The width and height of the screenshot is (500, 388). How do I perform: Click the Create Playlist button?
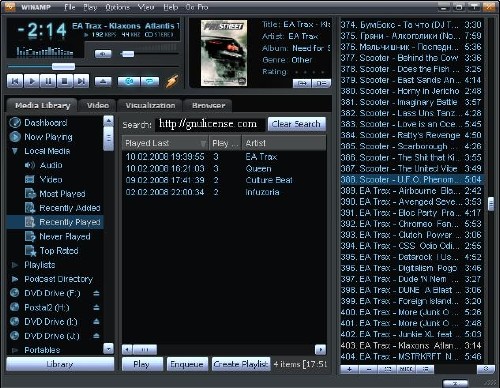click(241, 364)
